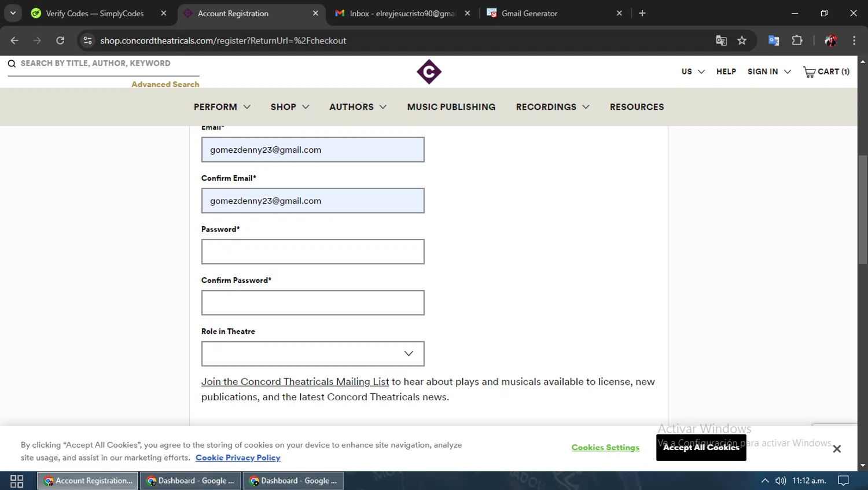Open the Cookie Privacy Policy link

point(238,458)
